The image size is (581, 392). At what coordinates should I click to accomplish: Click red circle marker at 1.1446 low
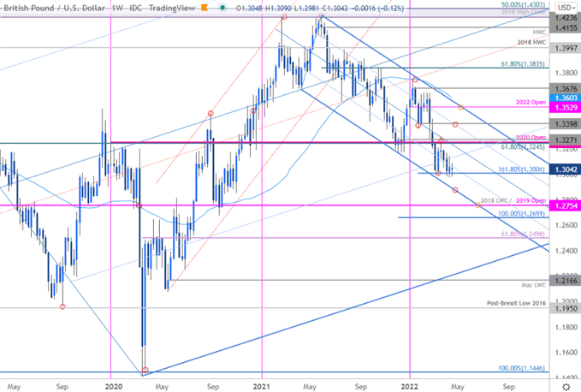click(x=145, y=371)
